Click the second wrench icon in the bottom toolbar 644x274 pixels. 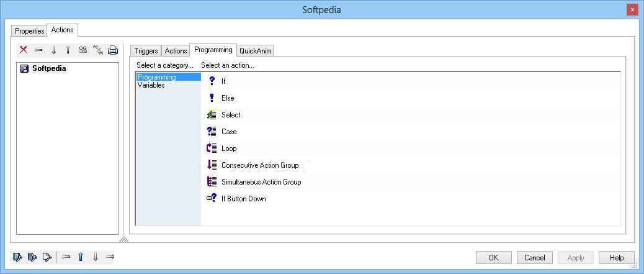tap(32, 257)
